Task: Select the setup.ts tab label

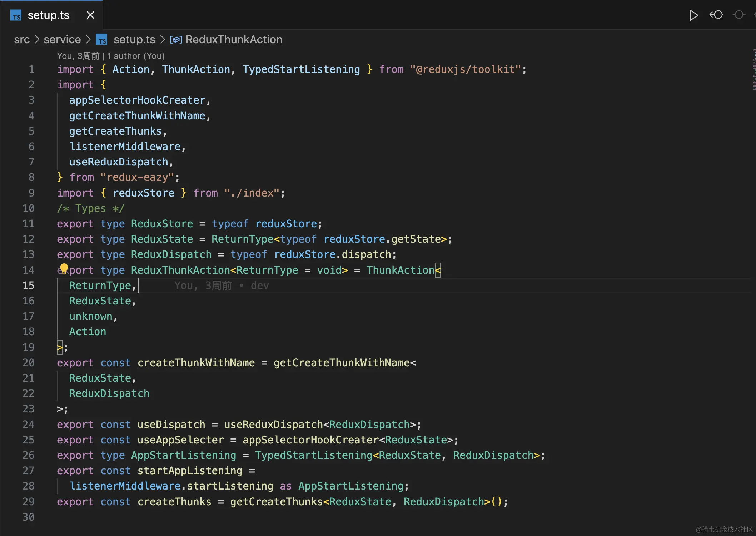Action: (x=49, y=15)
